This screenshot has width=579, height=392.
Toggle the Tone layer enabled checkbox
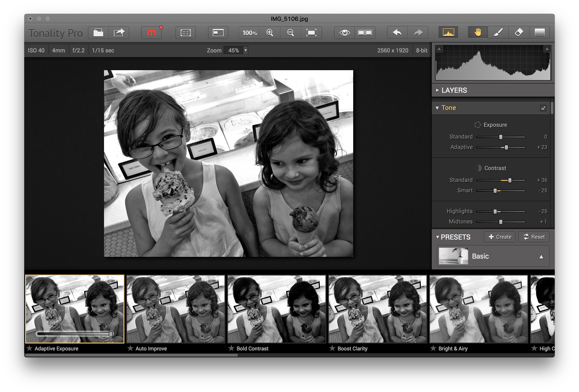[x=543, y=108]
